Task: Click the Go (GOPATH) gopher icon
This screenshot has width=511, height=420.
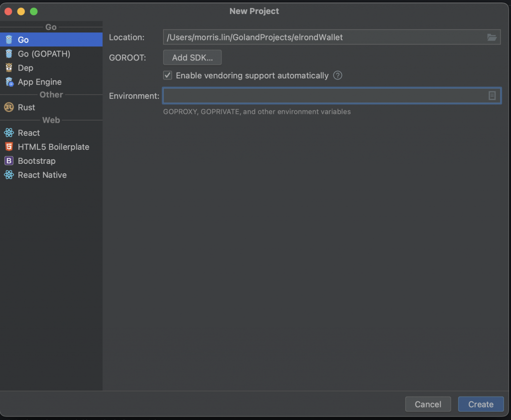Action: (9, 53)
